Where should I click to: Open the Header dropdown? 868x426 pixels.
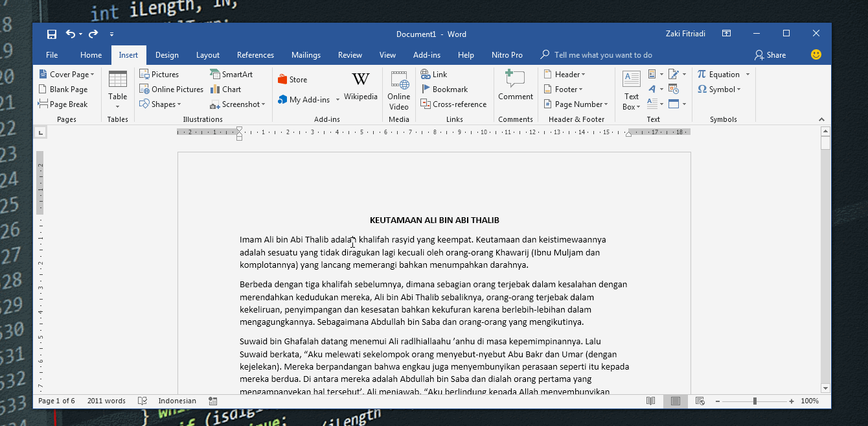tap(565, 75)
